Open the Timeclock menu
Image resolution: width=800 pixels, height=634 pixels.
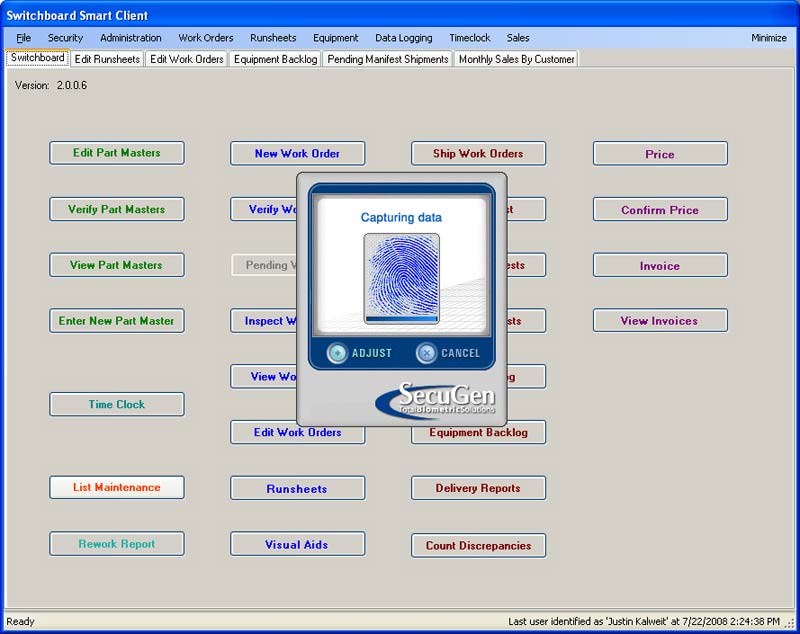pos(470,38)
